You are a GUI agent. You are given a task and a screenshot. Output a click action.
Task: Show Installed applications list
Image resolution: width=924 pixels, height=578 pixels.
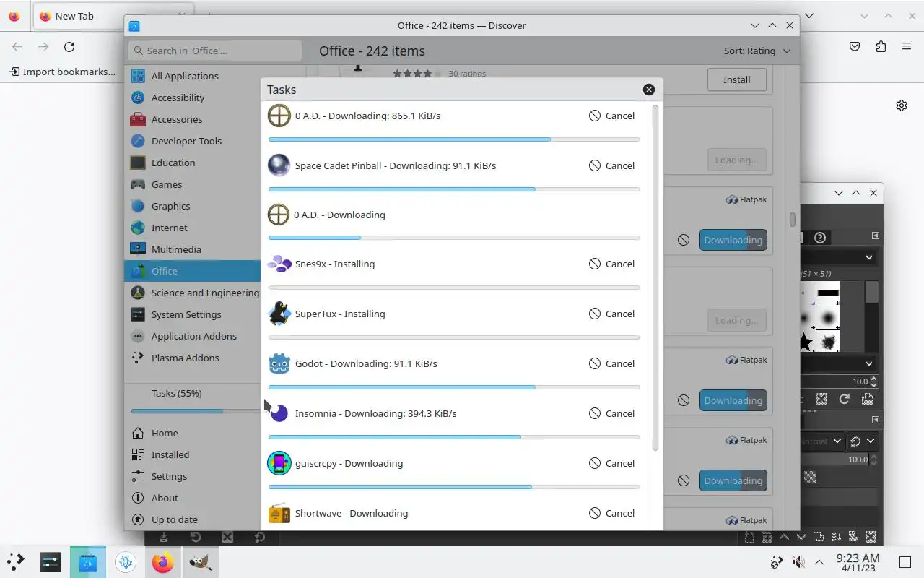click(193, 454)
